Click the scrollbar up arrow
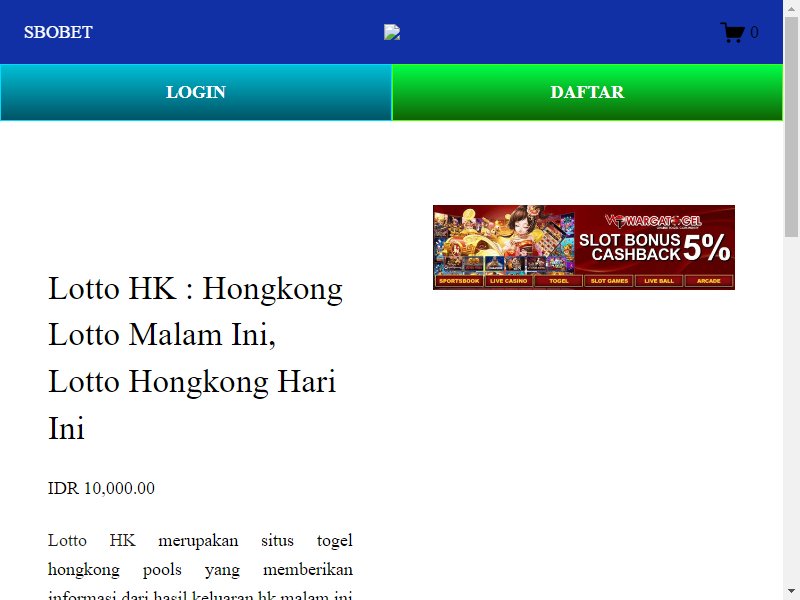 (791, 8)
